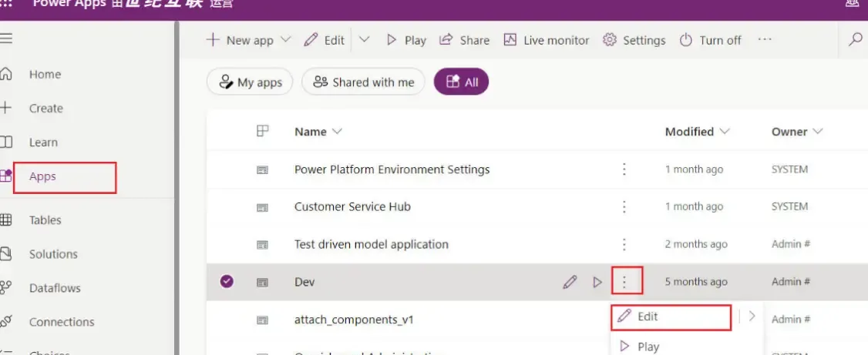Select Apps in left navigation

(42, 177)
